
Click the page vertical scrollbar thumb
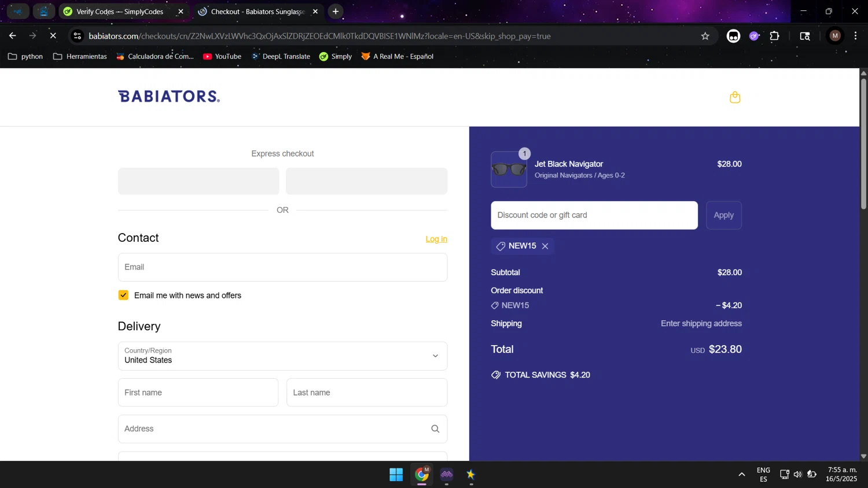[x=863, y=143]
